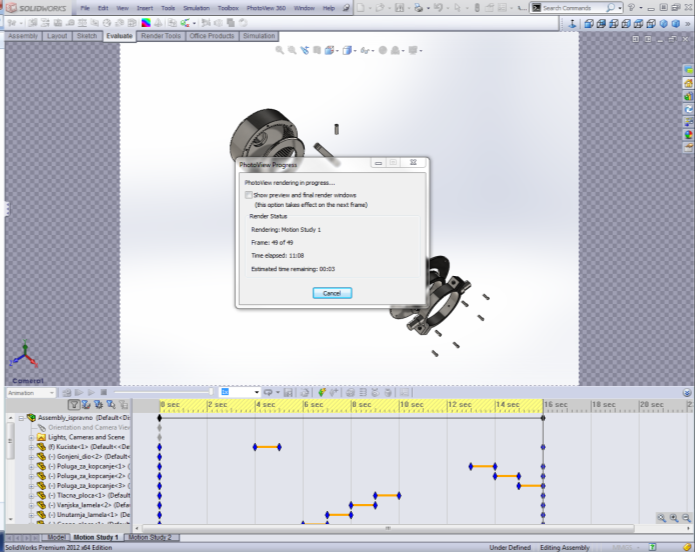Switch to the Render Tools tab
Screen dimensions: 695x552
click(x=161, y=36)
